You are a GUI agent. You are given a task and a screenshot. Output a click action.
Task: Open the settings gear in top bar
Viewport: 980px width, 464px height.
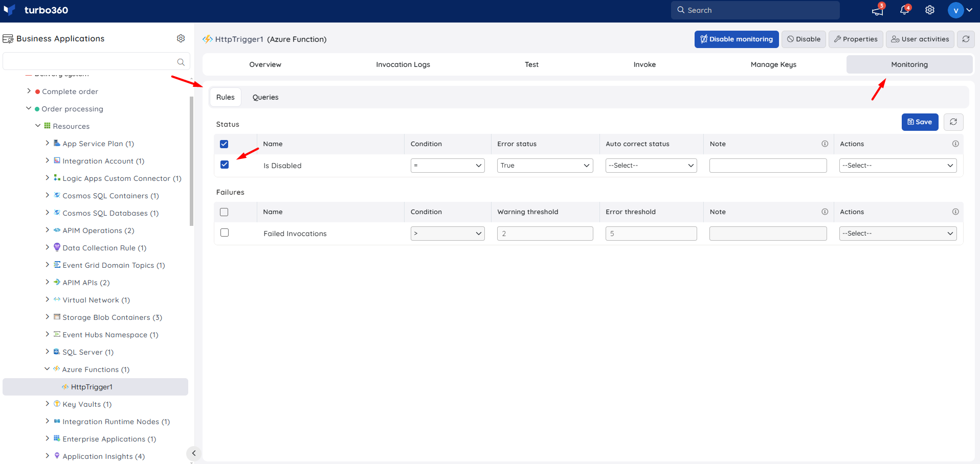click(930, 10)
